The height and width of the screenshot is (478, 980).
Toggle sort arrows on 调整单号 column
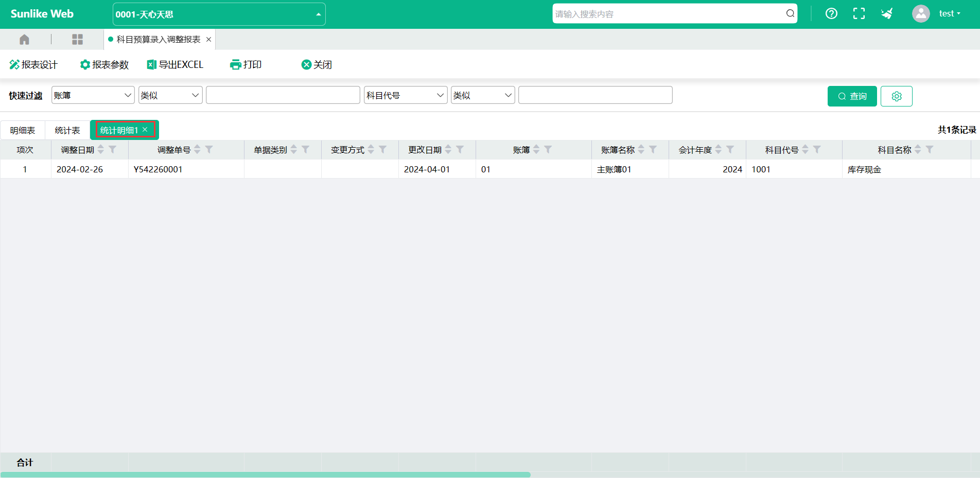[197, 150]
